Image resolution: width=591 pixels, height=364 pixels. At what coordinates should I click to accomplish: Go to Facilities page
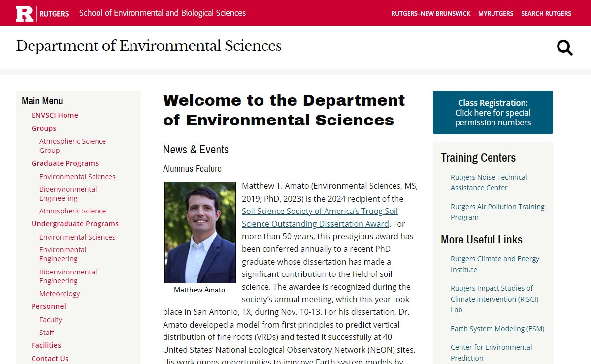click(x=46, y=345)
